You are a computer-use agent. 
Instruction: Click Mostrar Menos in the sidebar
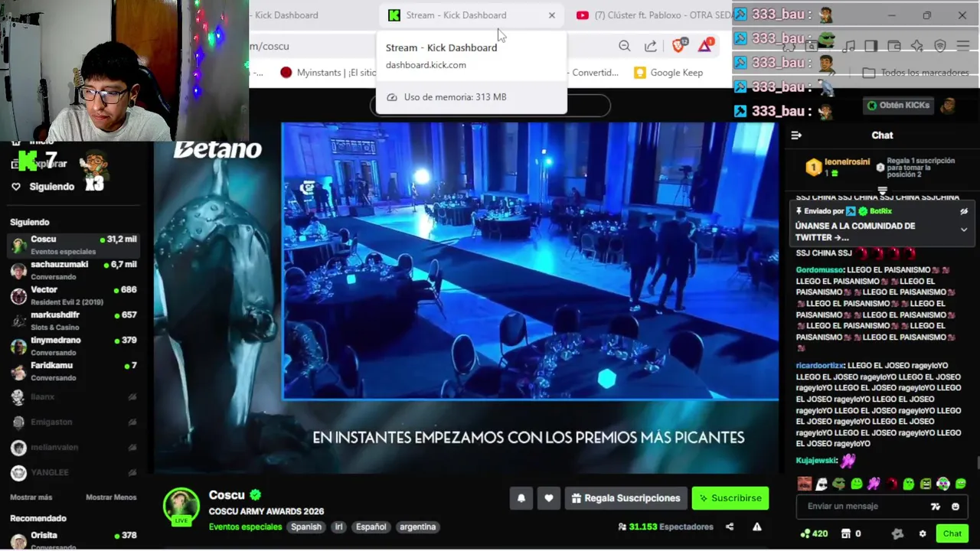point(111,497)
